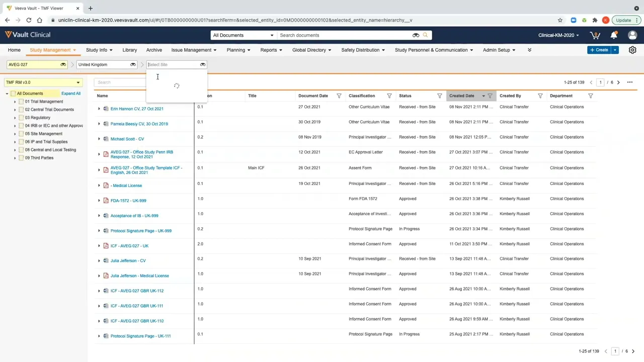Open the All Documents search scope dropdown
This screenshot has width=644, height=362.
click(243, 35)
